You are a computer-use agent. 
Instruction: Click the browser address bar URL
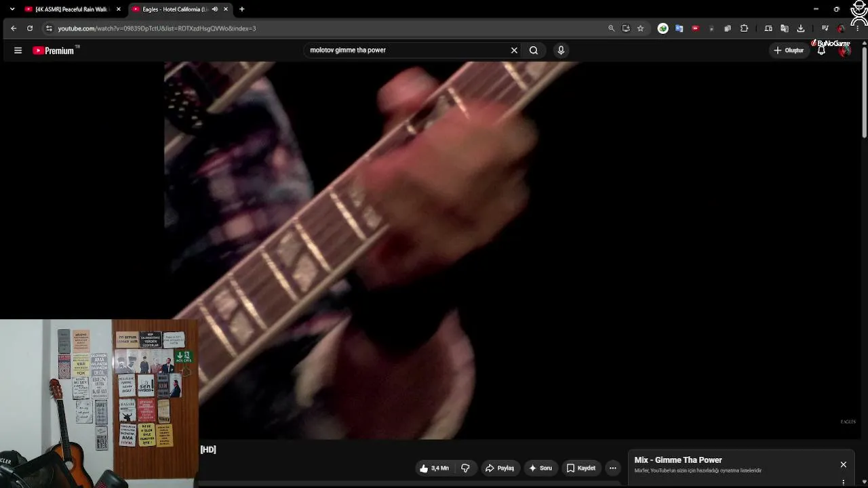pos(157,28)
